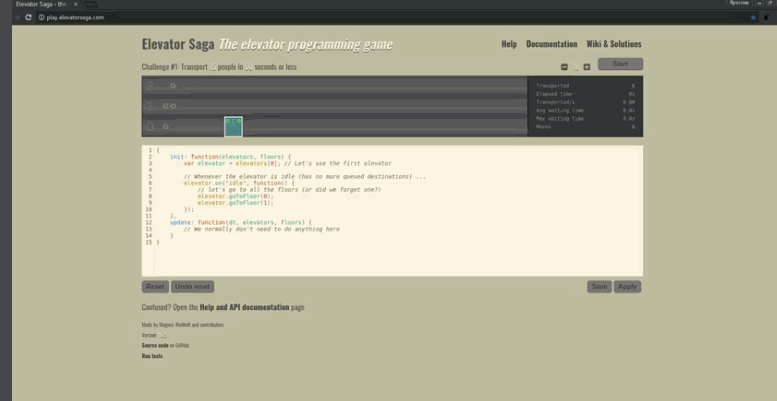The height and width of the screenshot is (401, 777).
Task: Open the site information icon beside the URL
Action: coord(42,17)
